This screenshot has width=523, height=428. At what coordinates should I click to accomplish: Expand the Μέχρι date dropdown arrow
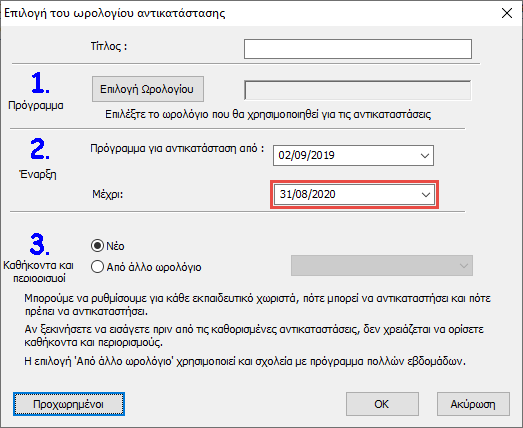pos(426,195)
